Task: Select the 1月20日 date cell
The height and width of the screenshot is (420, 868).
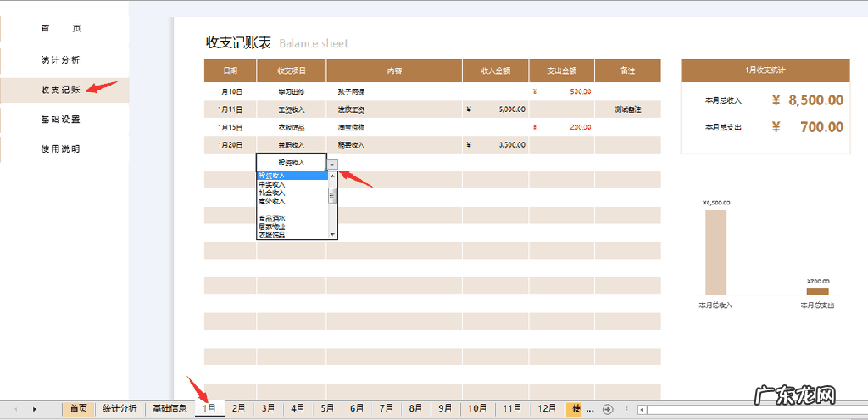Action: 231,145
